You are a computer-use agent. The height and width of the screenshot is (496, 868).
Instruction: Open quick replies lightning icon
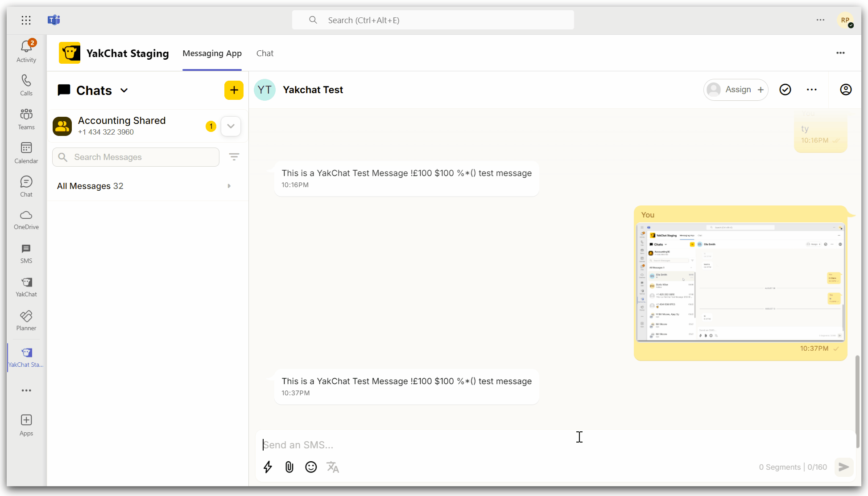(268, 467)
